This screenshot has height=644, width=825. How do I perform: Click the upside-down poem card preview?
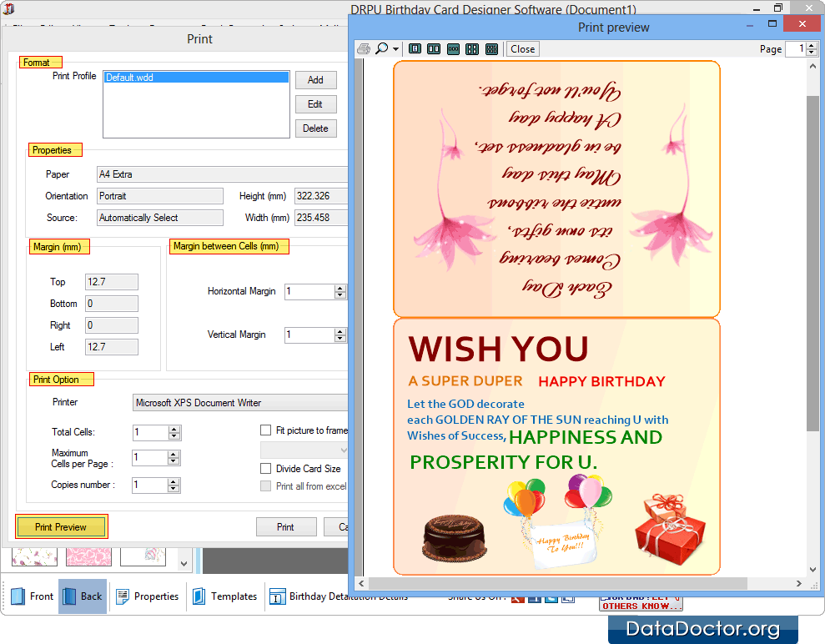(556, 189)
